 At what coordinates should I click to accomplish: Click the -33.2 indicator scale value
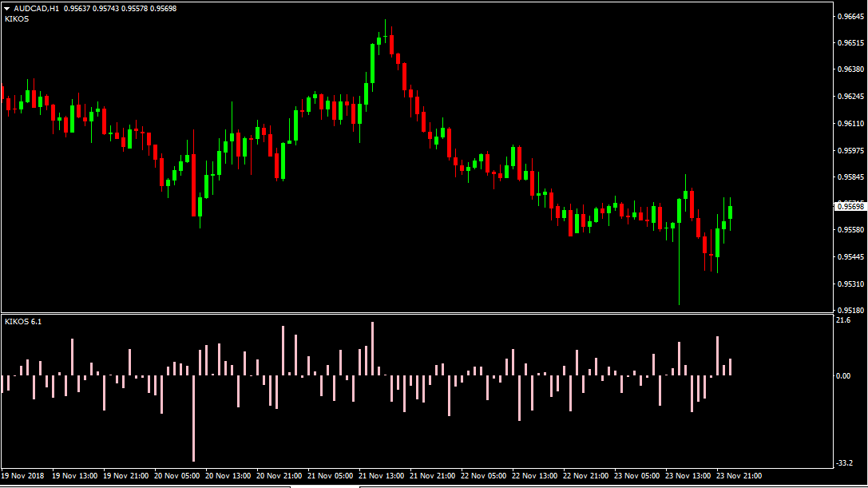pyautogui.click(x=843, y=462)
